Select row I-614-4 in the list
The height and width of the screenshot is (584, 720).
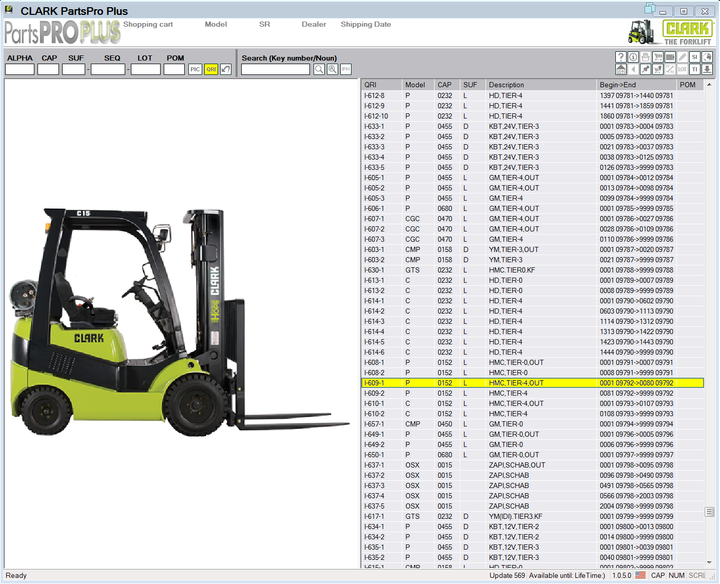pos(533,331)
